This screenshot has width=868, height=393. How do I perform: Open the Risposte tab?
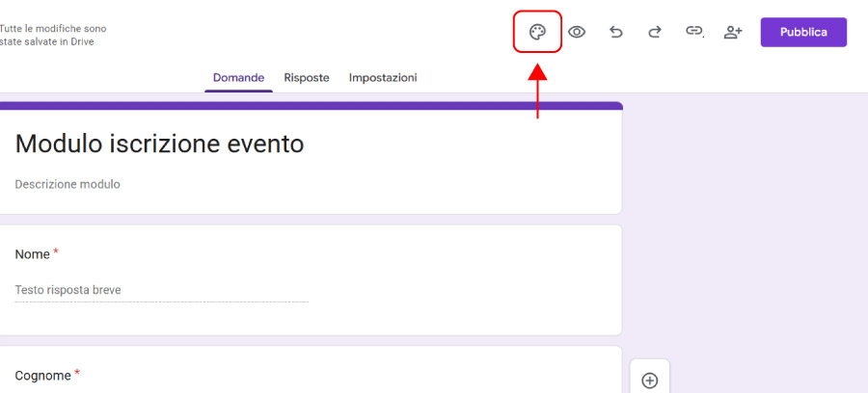(x=307, y=78)
